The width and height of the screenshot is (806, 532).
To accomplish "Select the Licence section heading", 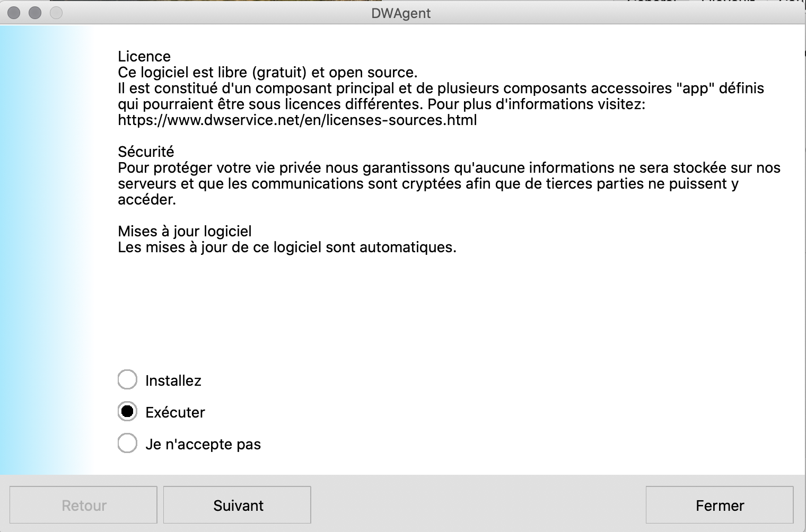I will (144, 56).
